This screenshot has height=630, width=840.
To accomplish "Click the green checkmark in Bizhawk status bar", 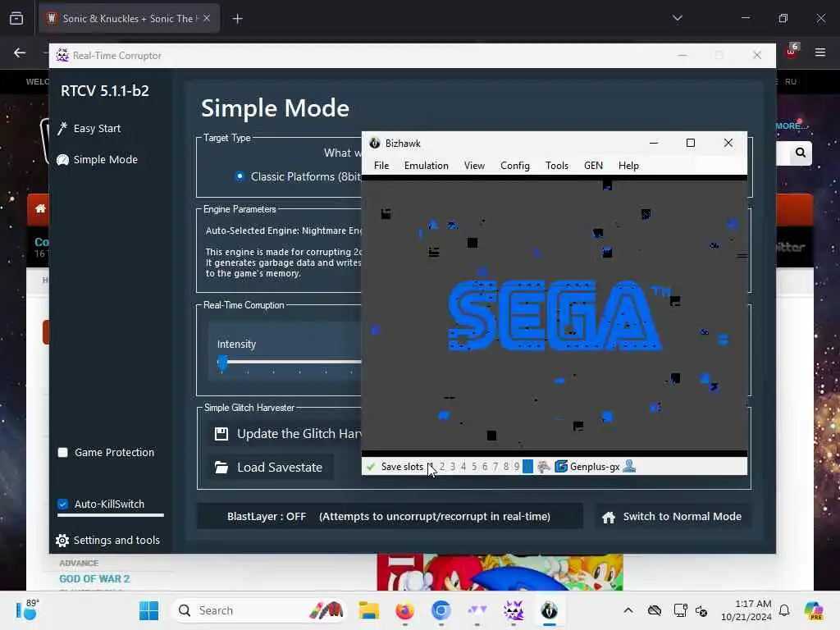I will 370,467.
